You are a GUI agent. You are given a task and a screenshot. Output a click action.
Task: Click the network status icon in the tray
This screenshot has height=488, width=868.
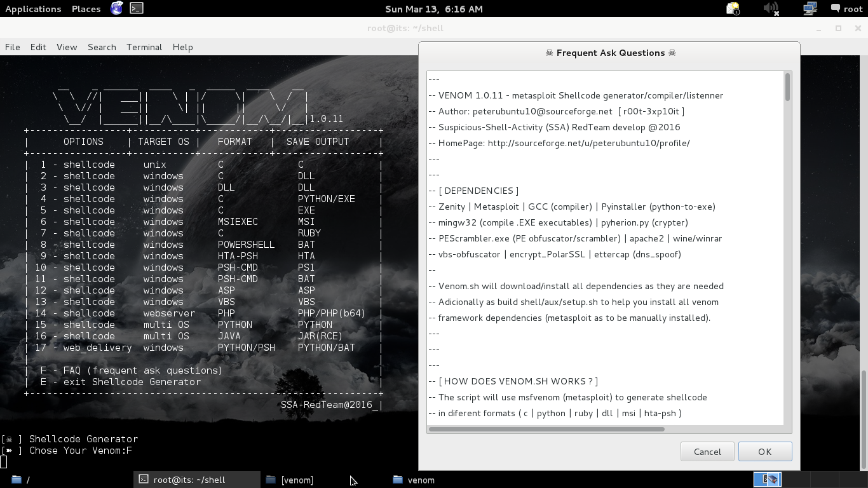click(x=809, y=8)
